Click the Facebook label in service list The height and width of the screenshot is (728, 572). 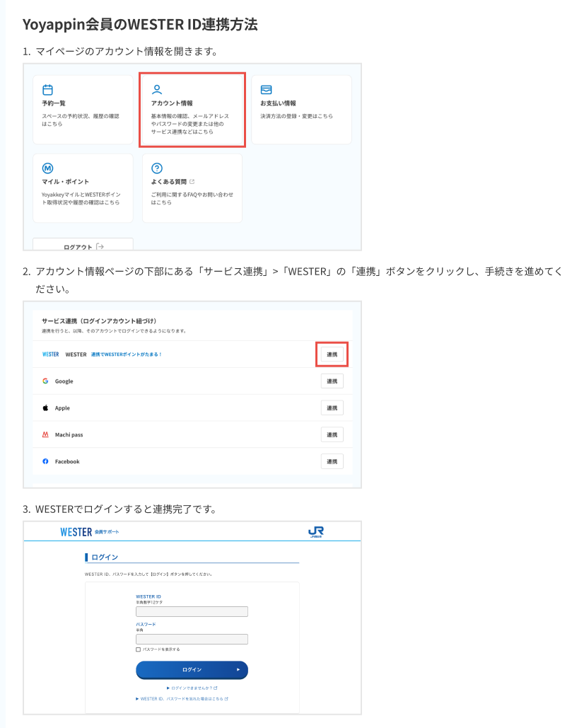pyautogui.click(x=67, y=461)
